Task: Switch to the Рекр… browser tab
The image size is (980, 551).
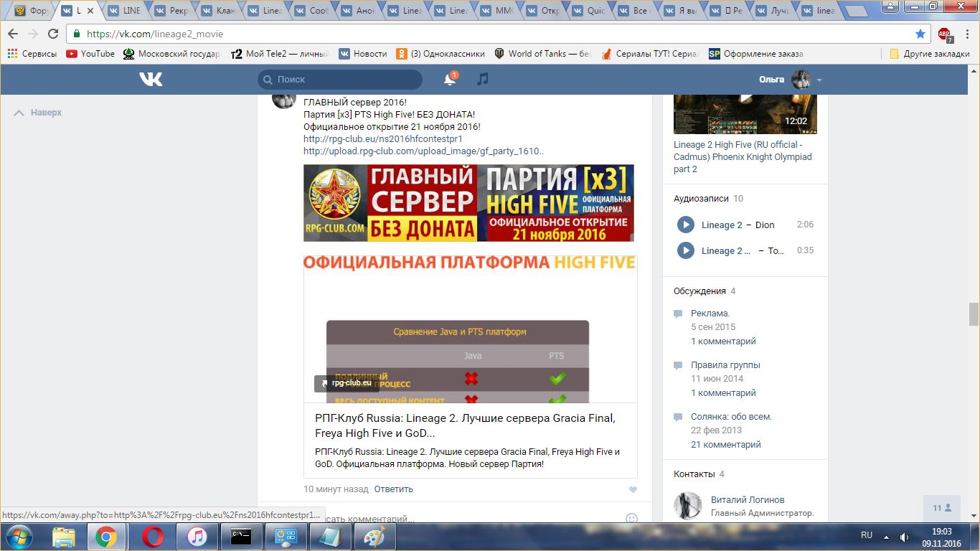Action: 171,11
